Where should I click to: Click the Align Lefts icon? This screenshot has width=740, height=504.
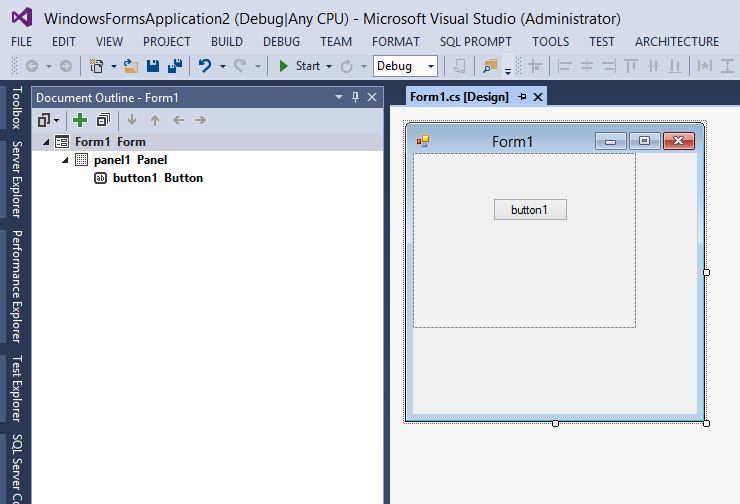coord(564,66)
